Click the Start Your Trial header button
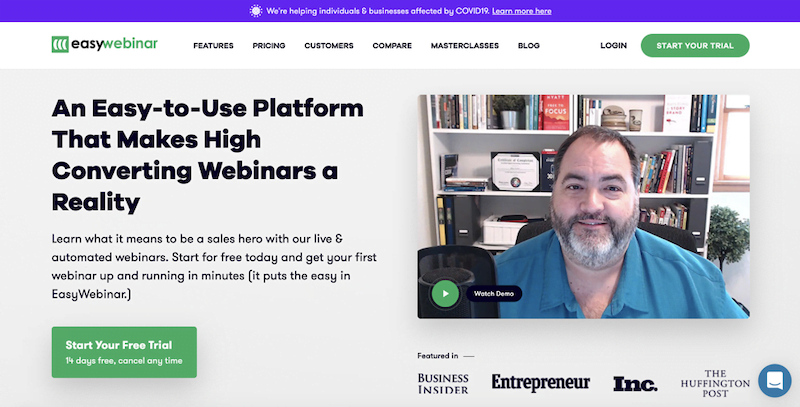The image size is (800, 407). click(x=695, y=45)
